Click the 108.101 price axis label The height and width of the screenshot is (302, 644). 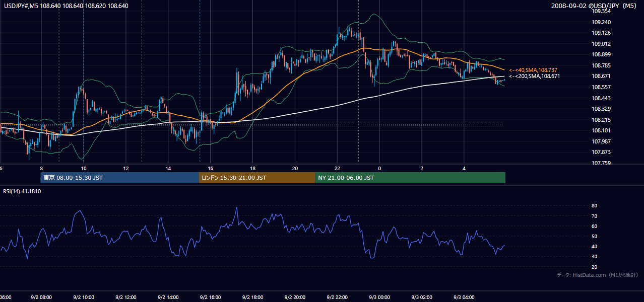[x=601, y=130]
